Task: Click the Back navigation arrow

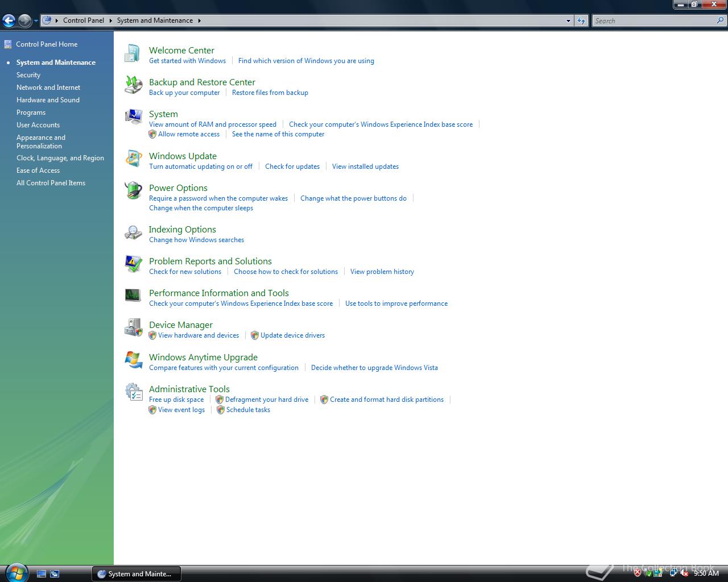Action: coord(9,21)
